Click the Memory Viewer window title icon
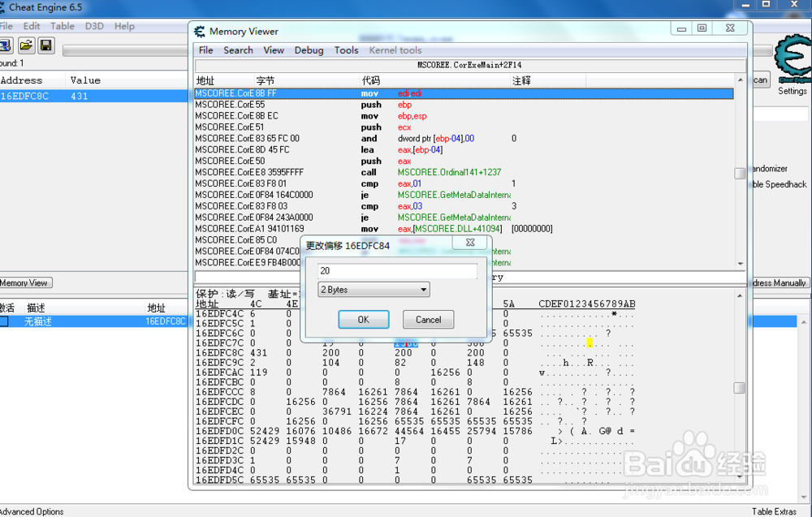 [x=200, y=32]
